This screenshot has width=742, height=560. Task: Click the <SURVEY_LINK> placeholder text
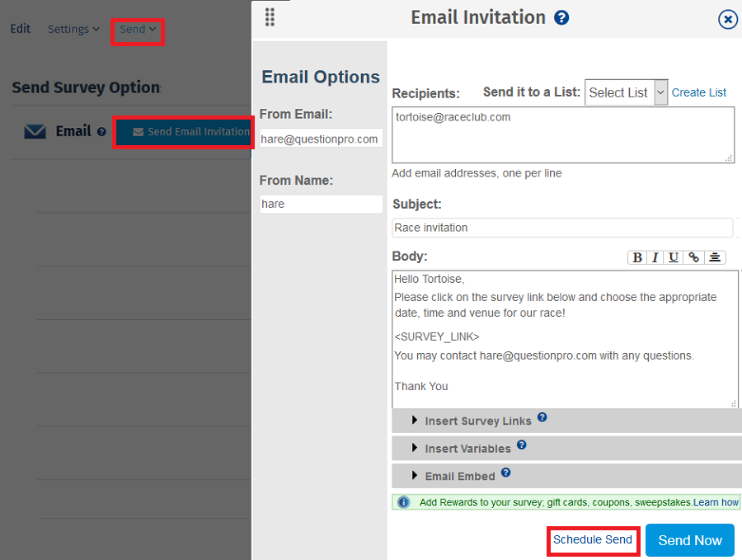pyautogui.click(x=436, y=336)
